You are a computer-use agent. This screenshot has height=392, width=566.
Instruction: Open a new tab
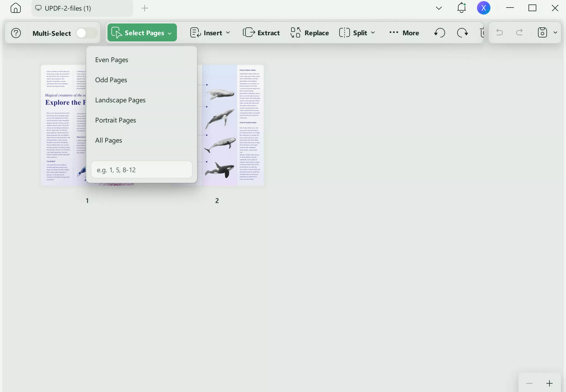pos(144,8)
